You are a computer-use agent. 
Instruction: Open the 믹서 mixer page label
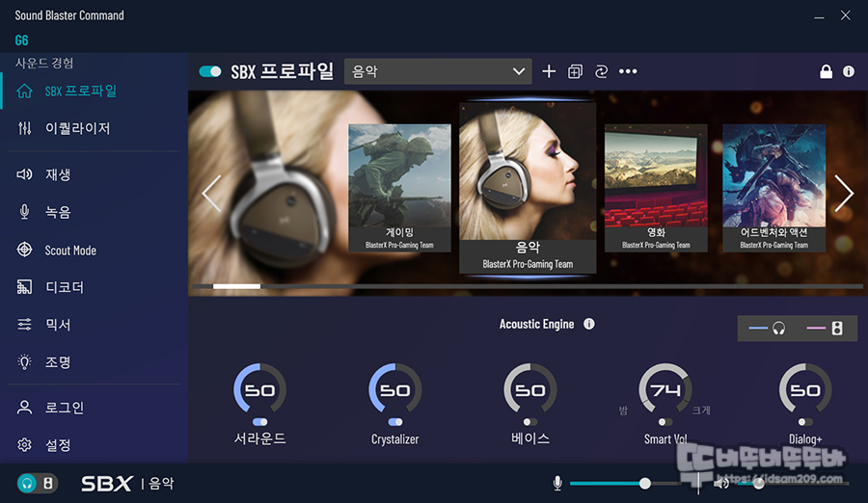click(58, 325)
